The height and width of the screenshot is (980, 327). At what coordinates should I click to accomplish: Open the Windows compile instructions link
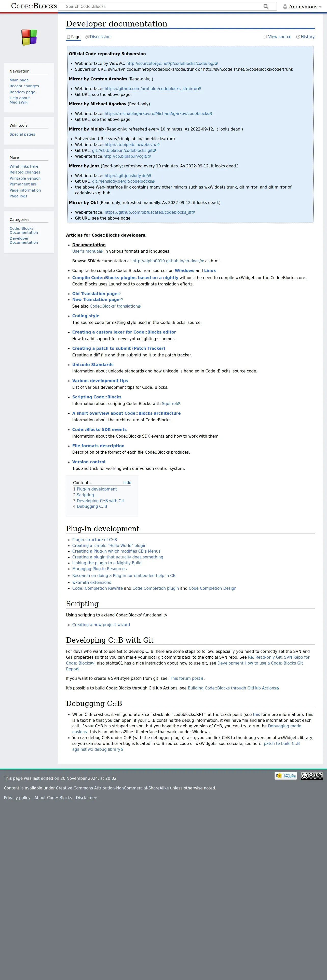tap(184, 271)
